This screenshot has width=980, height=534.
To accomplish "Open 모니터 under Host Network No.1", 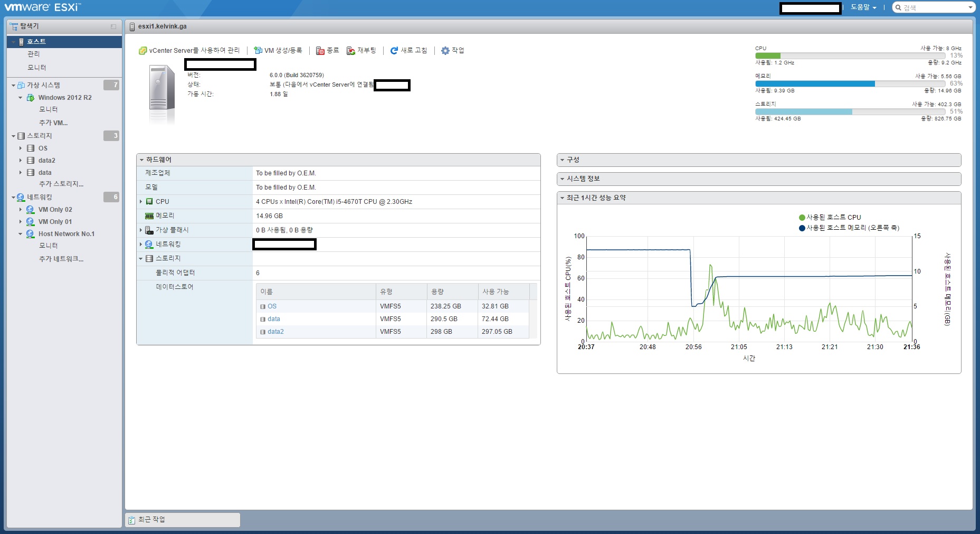I will tap(49, 246).
